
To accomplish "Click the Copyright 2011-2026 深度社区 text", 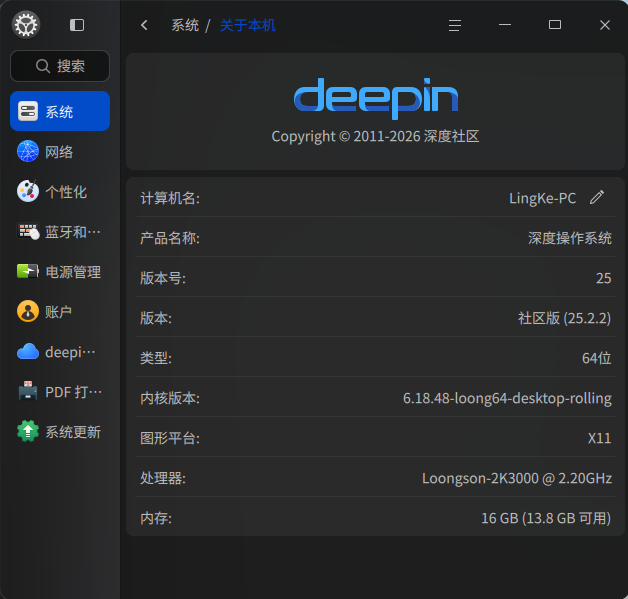I will click(375, 137).
